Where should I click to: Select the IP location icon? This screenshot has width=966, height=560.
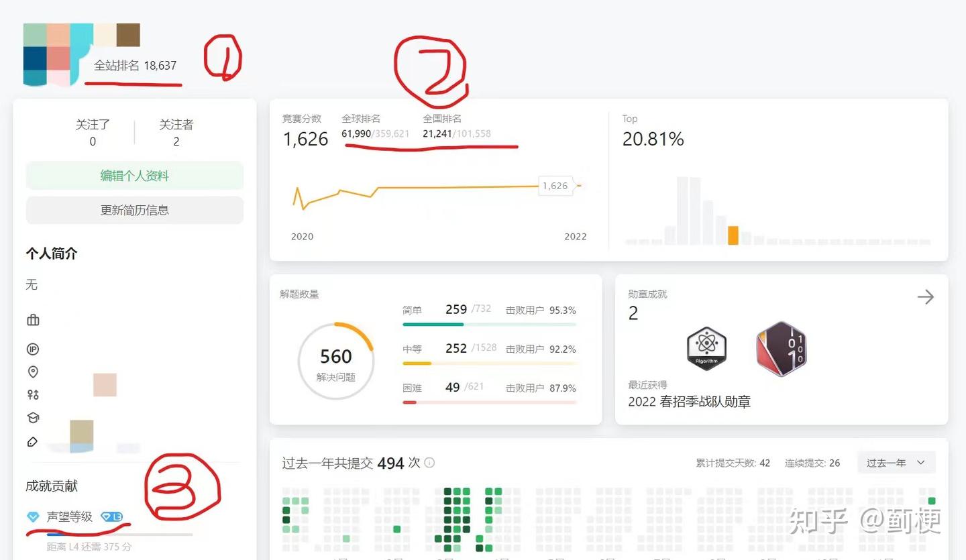32,348
